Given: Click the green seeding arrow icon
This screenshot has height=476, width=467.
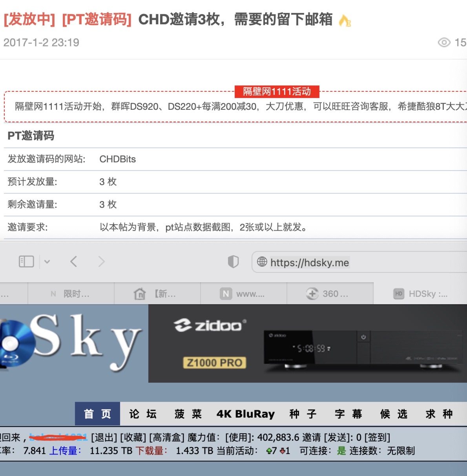Looking at the screenshot, I should pos(269,451).
